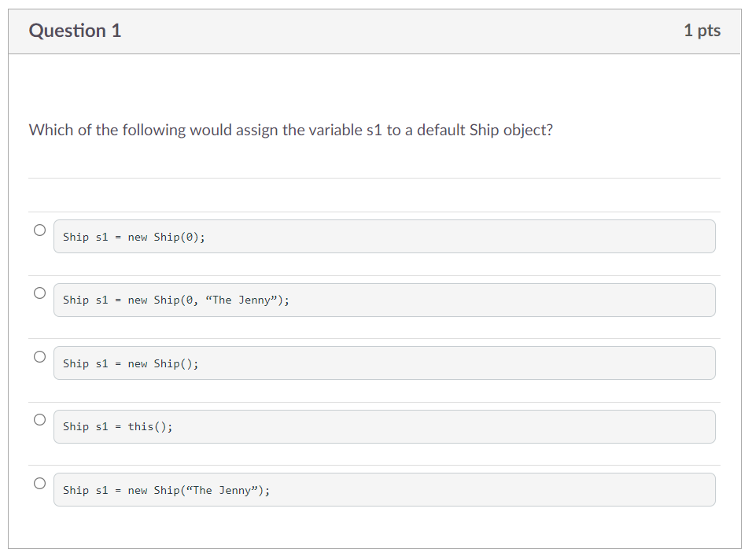
Task: Select the radio button for new Ship("The Jenny");
Action: (39, 483)
